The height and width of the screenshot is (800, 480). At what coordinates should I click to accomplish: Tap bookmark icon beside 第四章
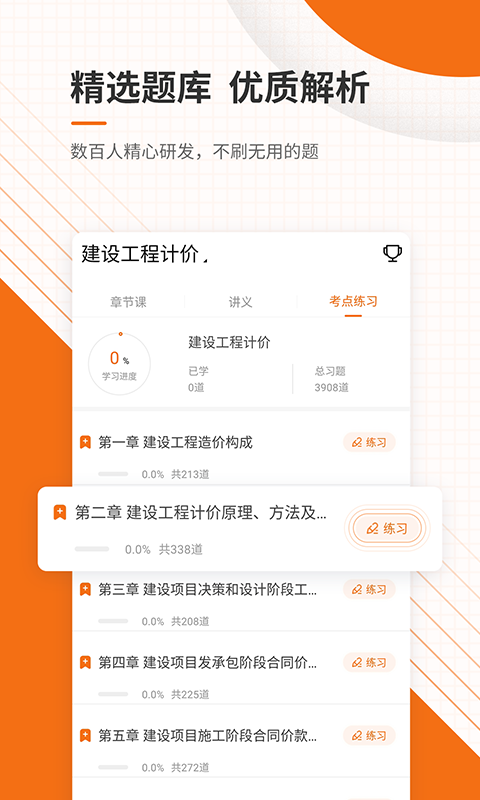85,662
